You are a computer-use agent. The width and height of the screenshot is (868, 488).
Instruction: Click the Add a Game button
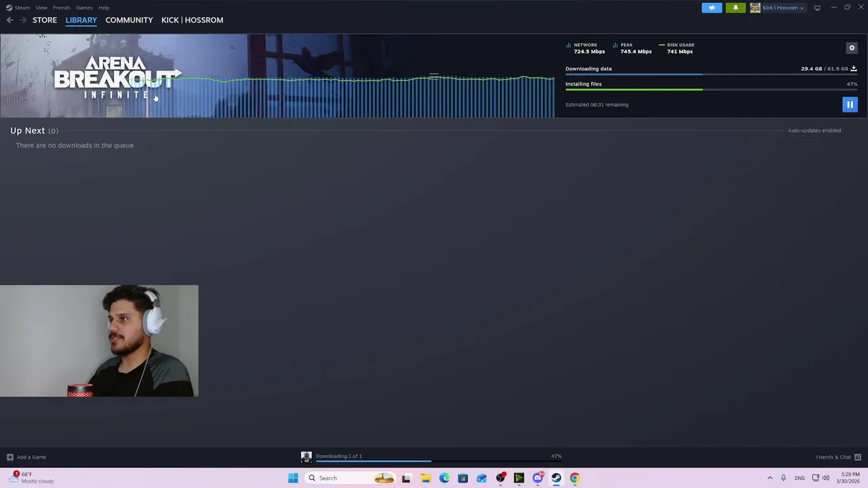[26, 457]
